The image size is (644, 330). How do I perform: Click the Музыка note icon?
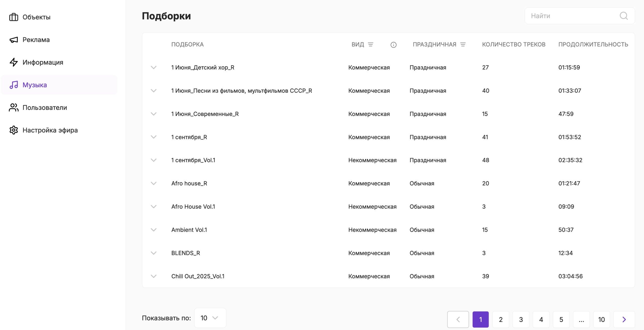13,85
